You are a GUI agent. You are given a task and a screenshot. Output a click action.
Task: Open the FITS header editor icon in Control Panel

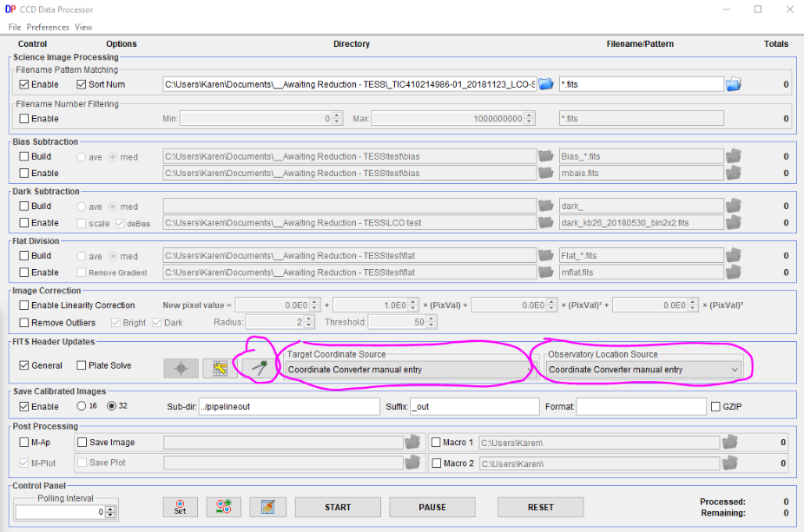(x=267, y=508)
